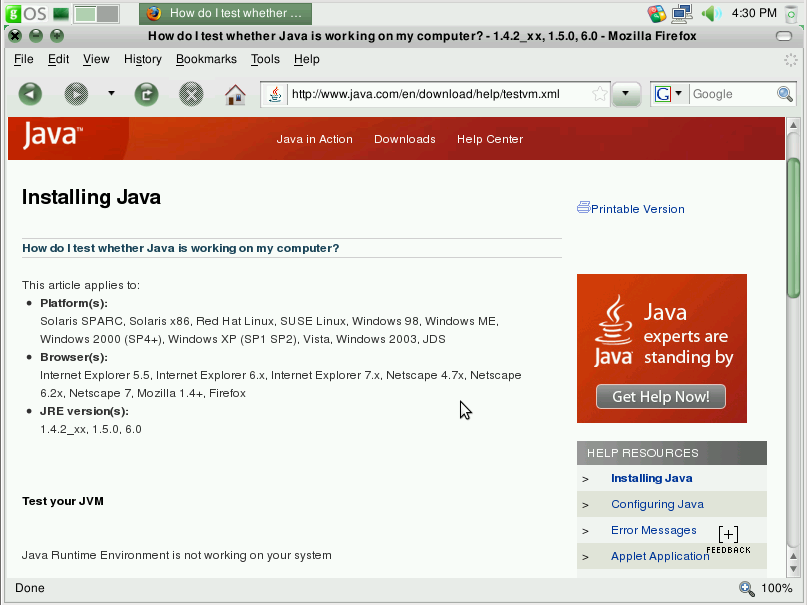Click the 100% zoom level in status bar

(777, 588)
